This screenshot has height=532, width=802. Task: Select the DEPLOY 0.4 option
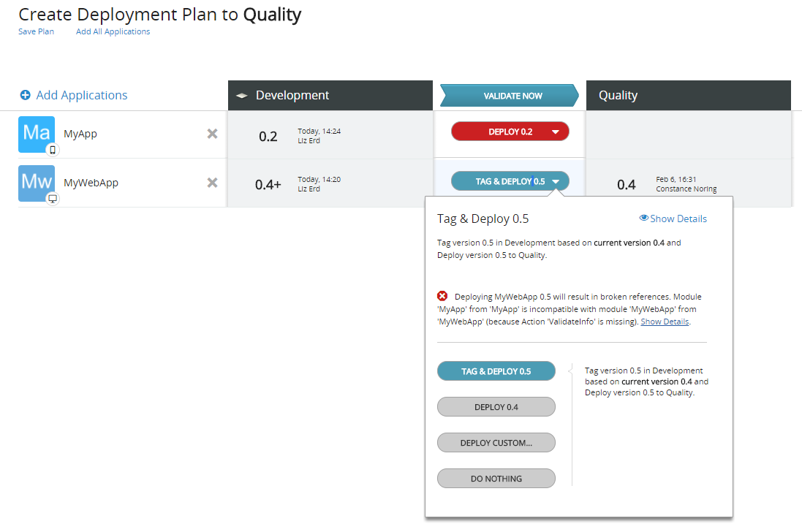(x=496, y=406)
